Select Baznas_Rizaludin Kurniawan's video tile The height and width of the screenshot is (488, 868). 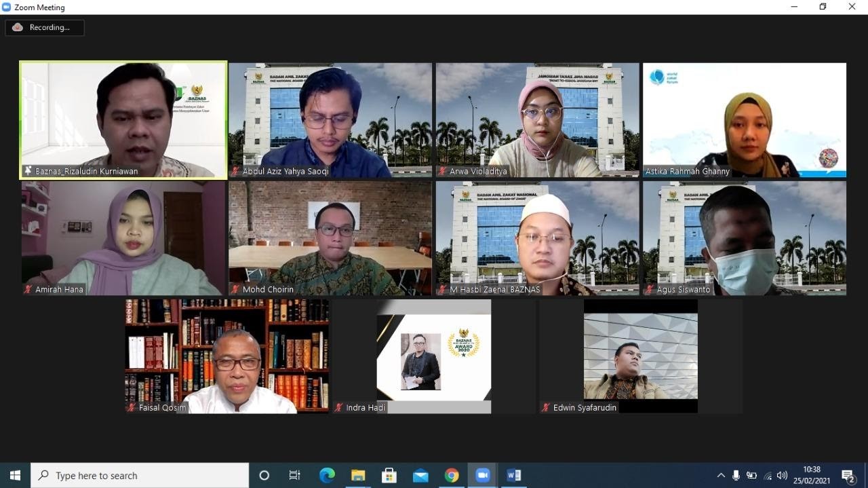pos(123,120)
